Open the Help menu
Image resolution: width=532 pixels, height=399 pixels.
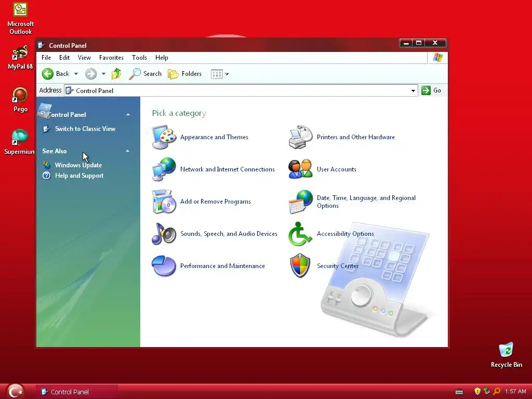click(162, 58)
